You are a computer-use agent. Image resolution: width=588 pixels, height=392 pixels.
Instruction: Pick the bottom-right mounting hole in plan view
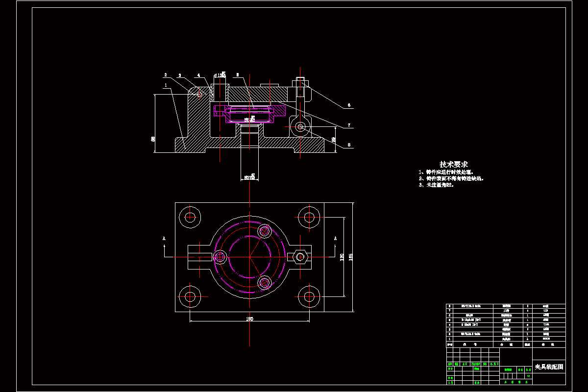[x=309, y=296]
